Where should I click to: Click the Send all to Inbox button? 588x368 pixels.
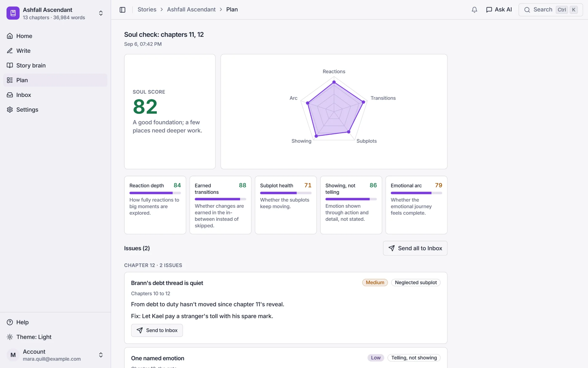click(x=415, y=248)
